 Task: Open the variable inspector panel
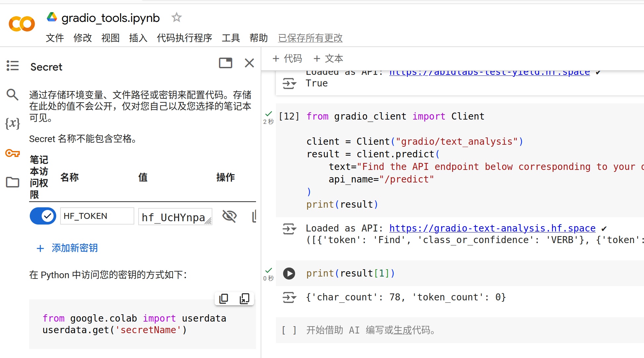pyautogui.click(x=12, y=124)
